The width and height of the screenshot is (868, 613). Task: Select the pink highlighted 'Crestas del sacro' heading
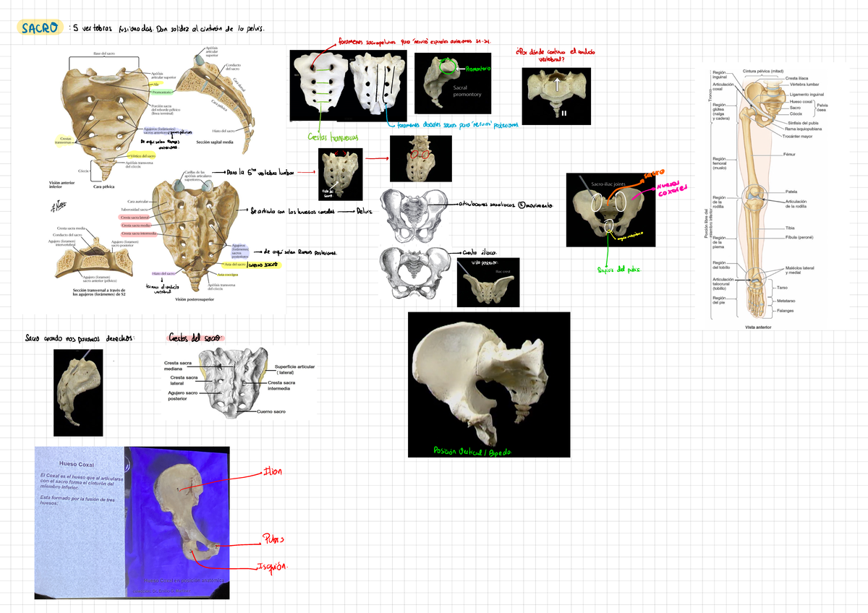[x=196, y=338]
